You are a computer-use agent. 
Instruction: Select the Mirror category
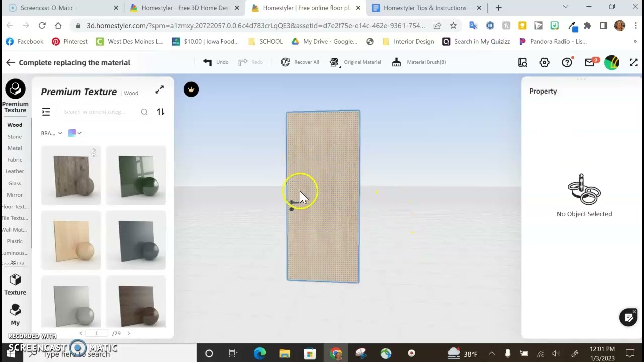point(15,195)
